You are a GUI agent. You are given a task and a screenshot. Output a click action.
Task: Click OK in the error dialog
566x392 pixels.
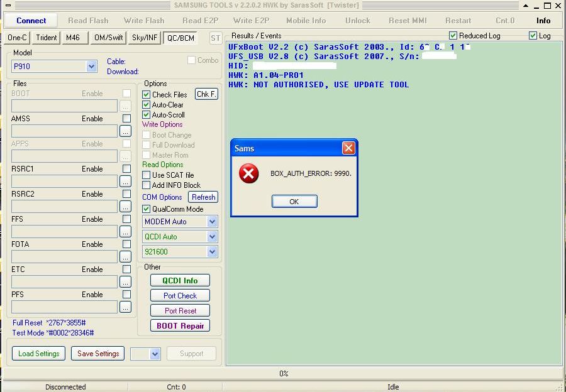point(294,202)
